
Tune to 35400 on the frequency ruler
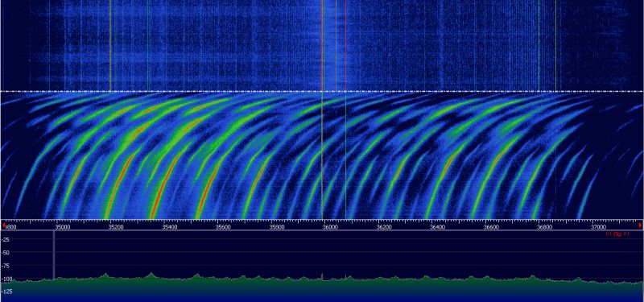coord(170,227)
